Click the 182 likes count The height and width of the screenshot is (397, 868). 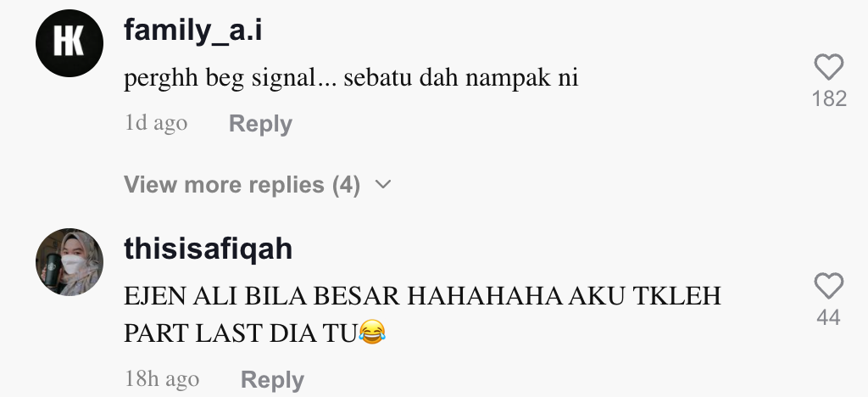[x=829, y=98]
